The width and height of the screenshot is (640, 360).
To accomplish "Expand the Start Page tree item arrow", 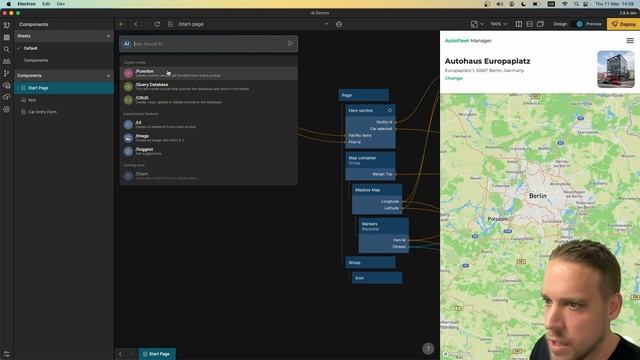I will 18,88.
